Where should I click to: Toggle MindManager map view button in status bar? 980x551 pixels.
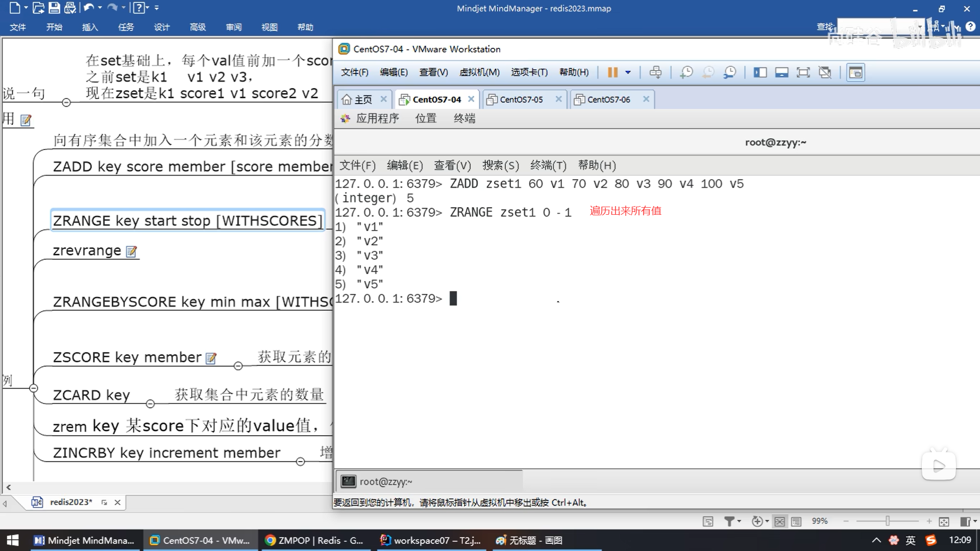coord(779,521)
